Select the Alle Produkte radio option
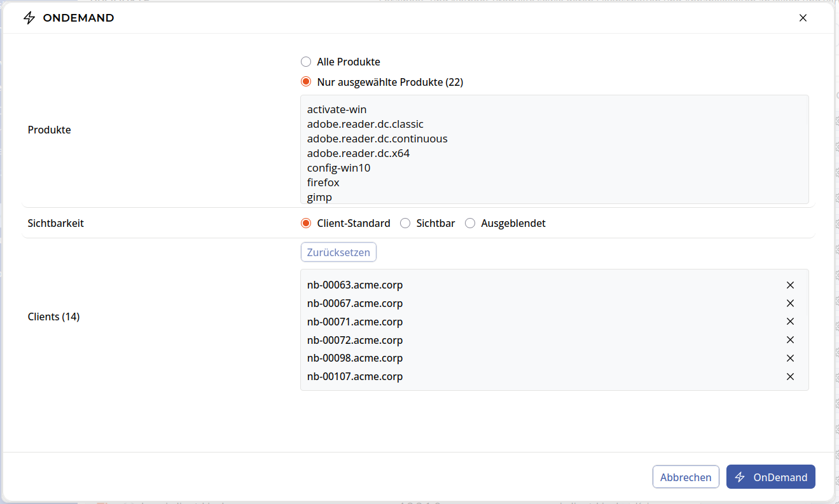 306,62
